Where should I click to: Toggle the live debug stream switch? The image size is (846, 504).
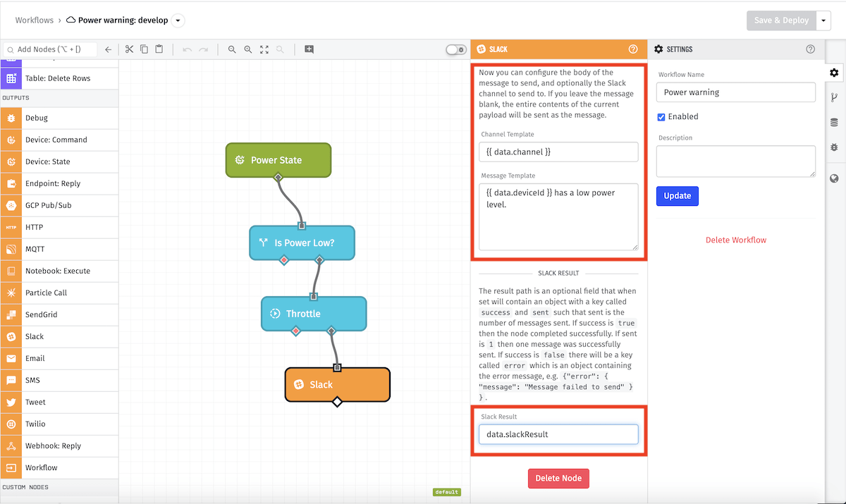point(456,49)
